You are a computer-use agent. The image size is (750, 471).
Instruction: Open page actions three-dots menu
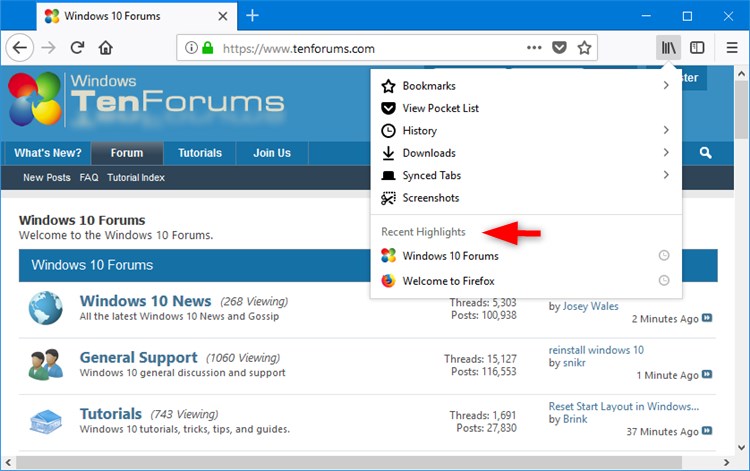tap(534, 47)
